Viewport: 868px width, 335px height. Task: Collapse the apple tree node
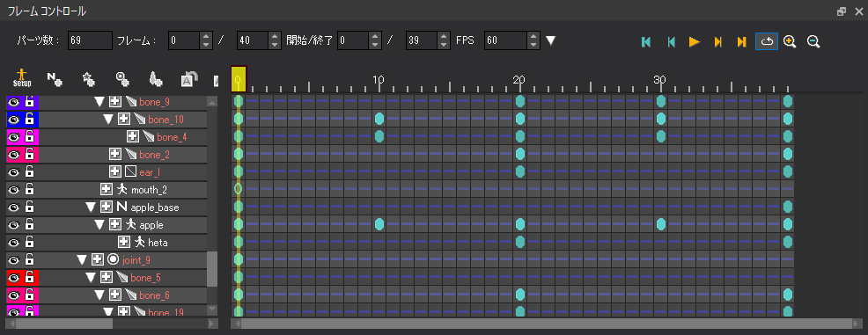tap(99, 226)
